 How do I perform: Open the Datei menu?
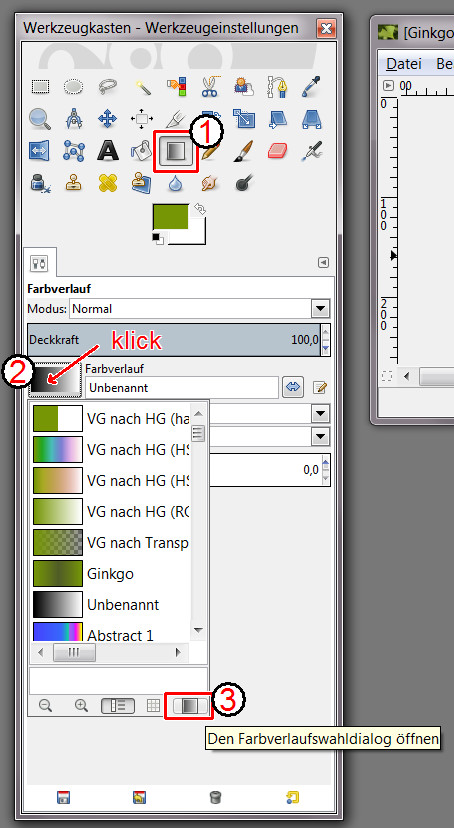tap(404, 64)
